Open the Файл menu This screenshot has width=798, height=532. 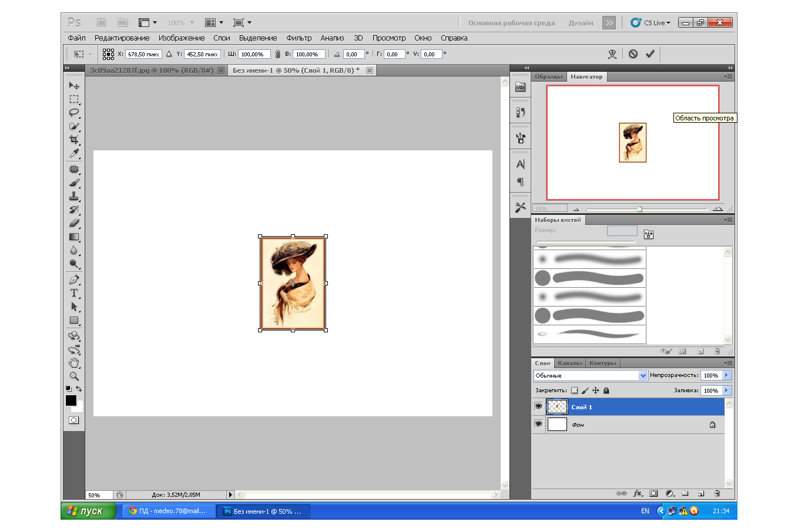77,38
